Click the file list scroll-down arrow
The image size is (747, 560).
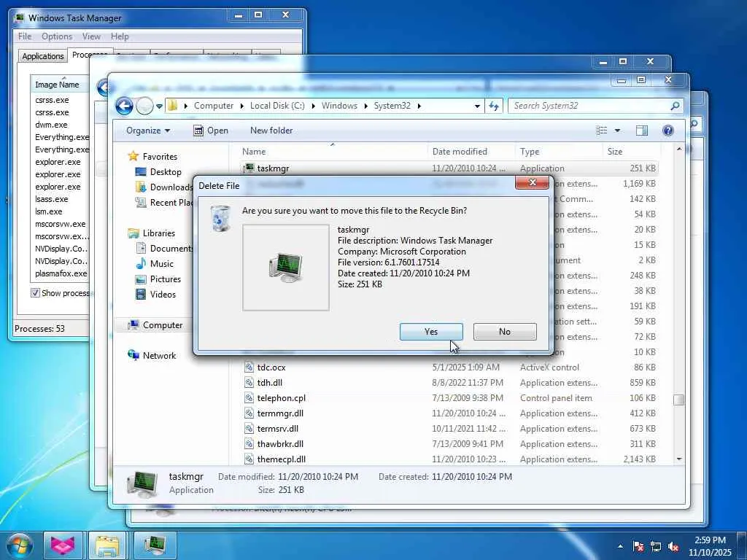(679, 459)
